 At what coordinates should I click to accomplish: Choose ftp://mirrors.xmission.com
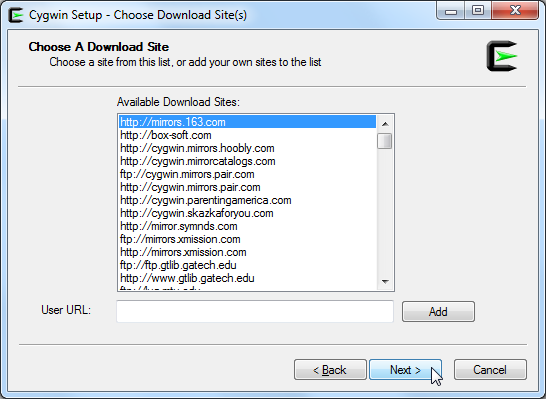click(248, 239)
